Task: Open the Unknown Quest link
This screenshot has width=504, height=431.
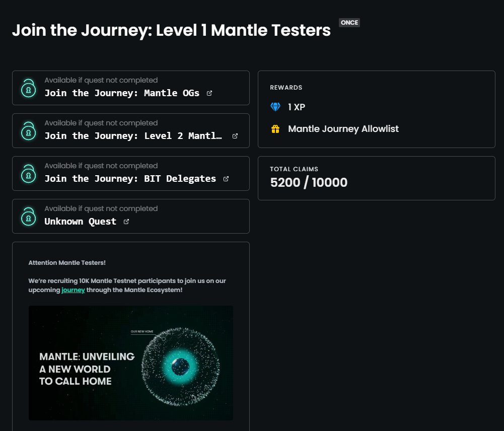Action: coord(81,222)
